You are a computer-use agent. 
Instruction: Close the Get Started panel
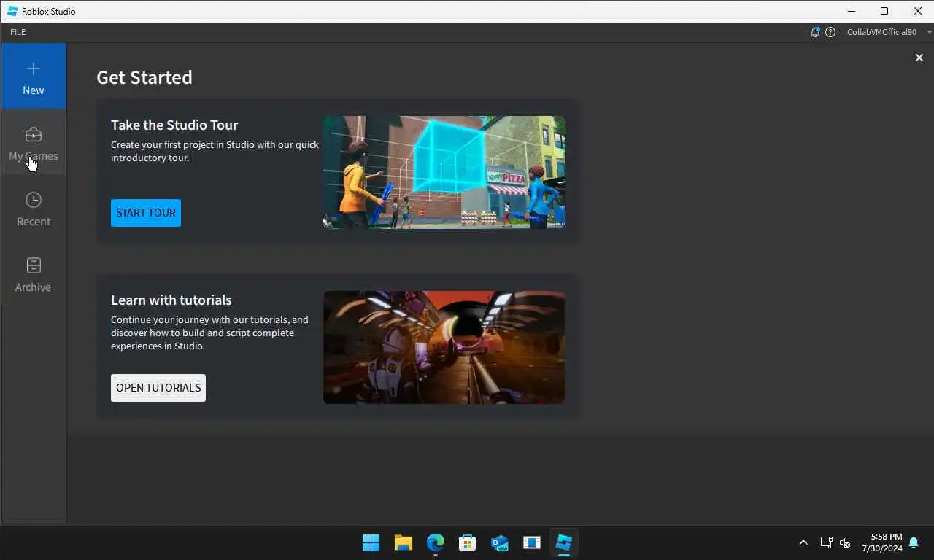click(x=919, y=58)
